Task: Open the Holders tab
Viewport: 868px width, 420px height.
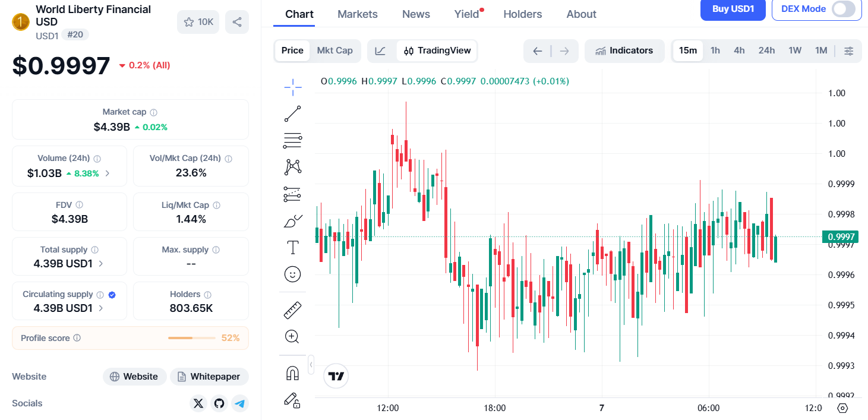Action: pos(523,14)
